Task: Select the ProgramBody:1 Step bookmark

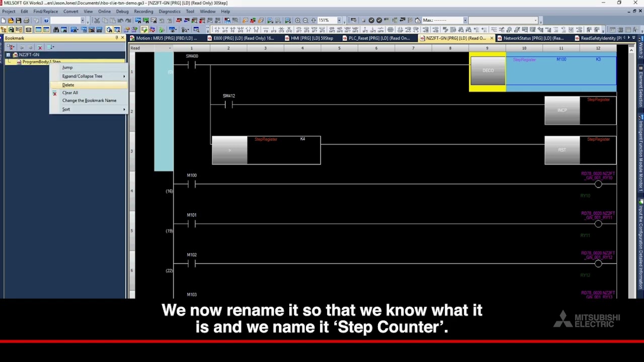Action: [x=41, y=62]
